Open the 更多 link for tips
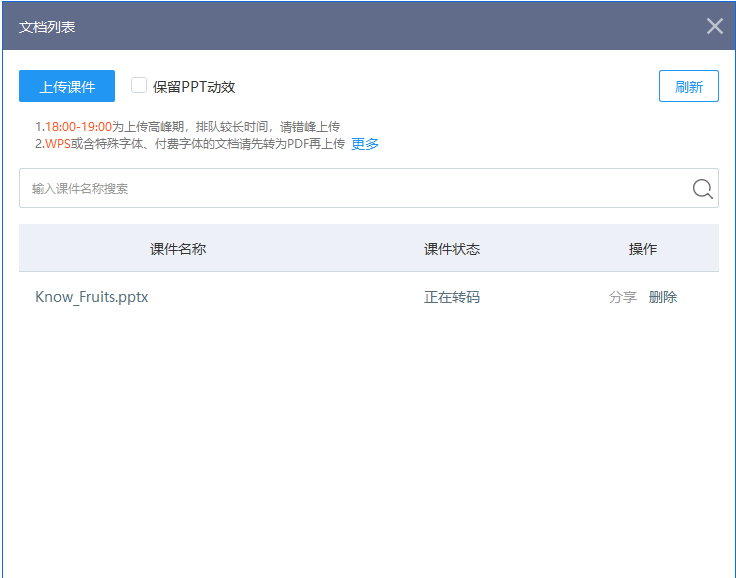The width and height of the screenshot is (736, 578). 365,144
